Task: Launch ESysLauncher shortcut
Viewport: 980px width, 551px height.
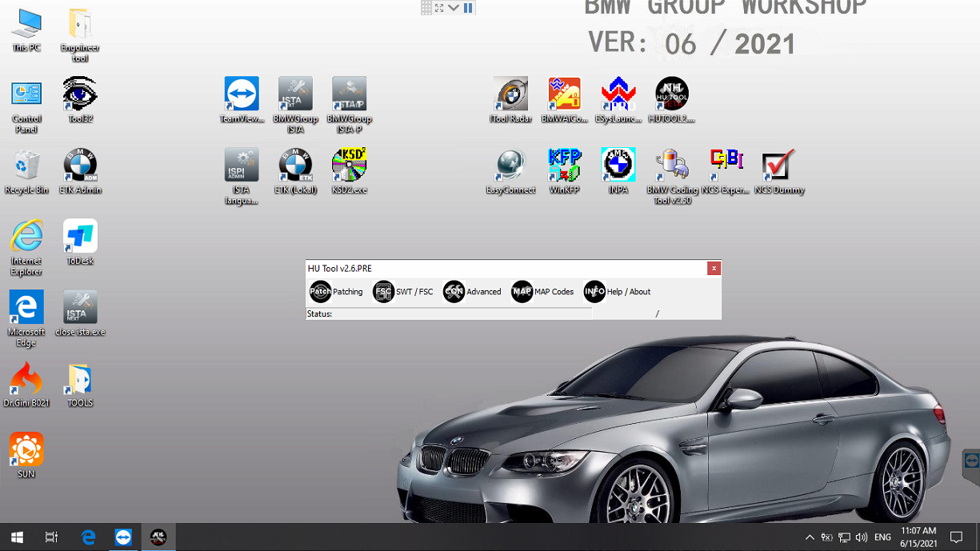Action: [618, 101]
